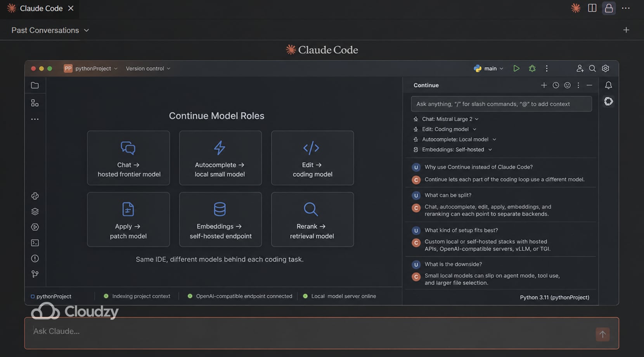
Task: Switch to the Claude Code tab
Action: pos(41,8)
